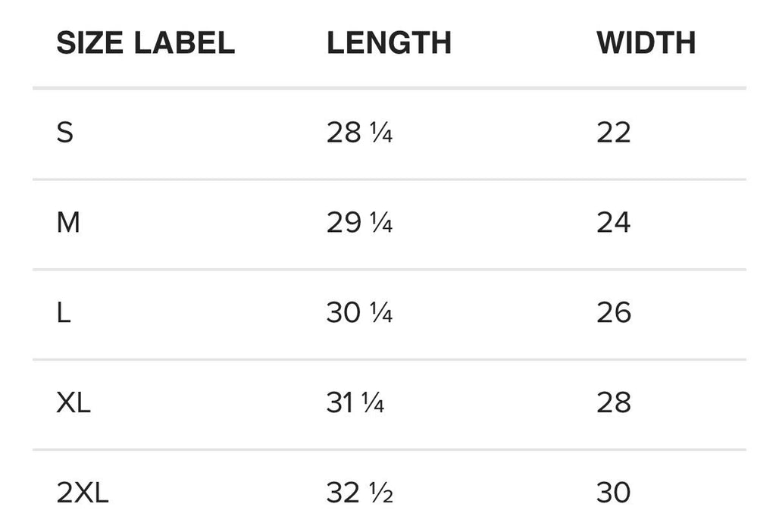Click the width value 28
Viewport: 776px width, 532px height.
coord(613,403)
